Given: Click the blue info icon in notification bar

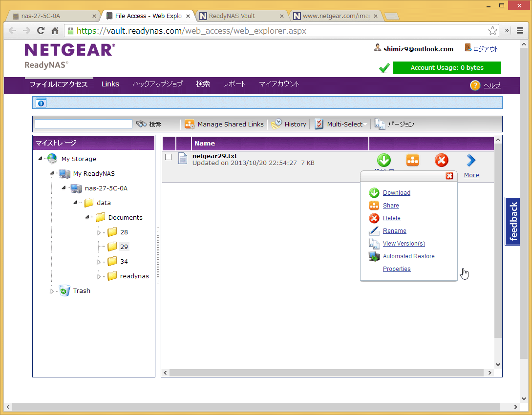Looking at the screenshot, I should tap(42, 103).
